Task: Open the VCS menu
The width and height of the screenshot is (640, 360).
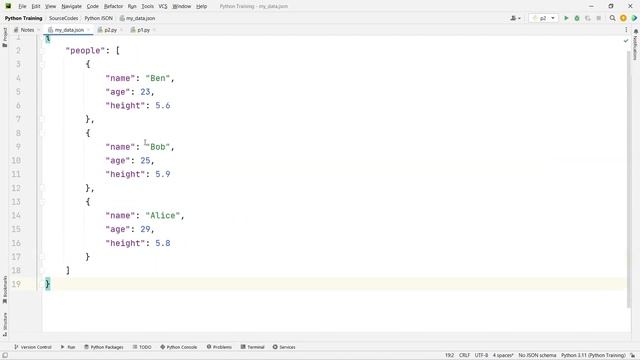Action: (163, 6)
